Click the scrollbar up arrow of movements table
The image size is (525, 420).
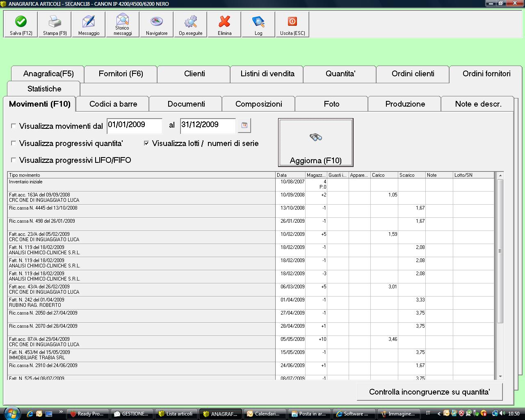[500, 176]
